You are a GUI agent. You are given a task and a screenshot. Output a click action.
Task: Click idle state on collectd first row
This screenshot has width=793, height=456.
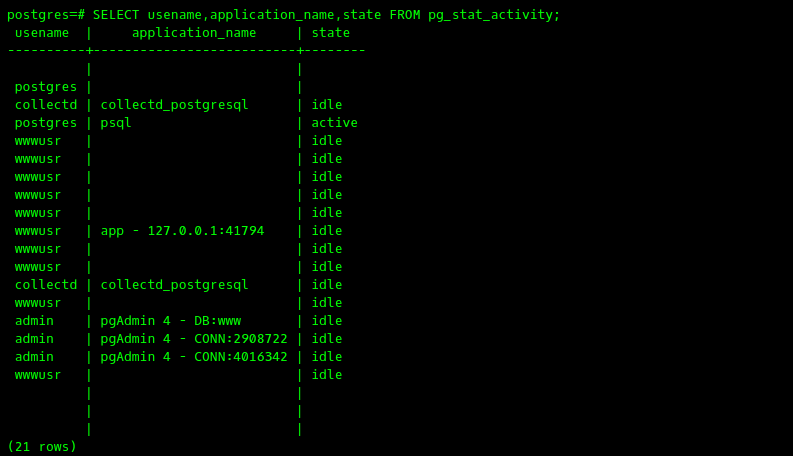point(327,105)
